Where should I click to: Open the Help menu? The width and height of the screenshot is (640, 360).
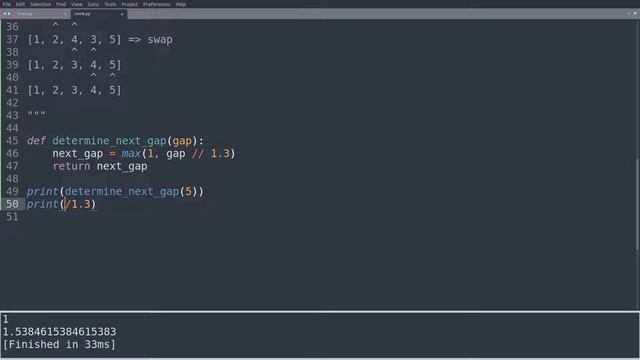181,4
